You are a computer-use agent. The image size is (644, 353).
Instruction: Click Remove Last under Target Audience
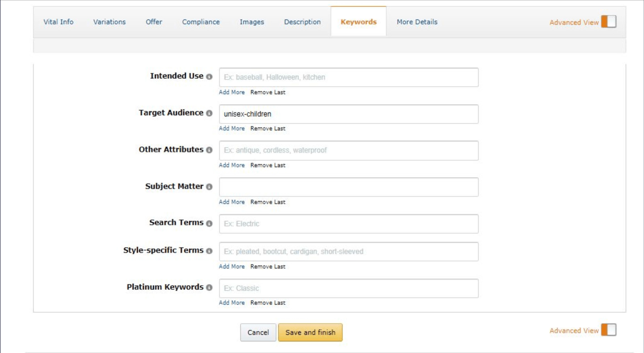click(x=268, y=128)
